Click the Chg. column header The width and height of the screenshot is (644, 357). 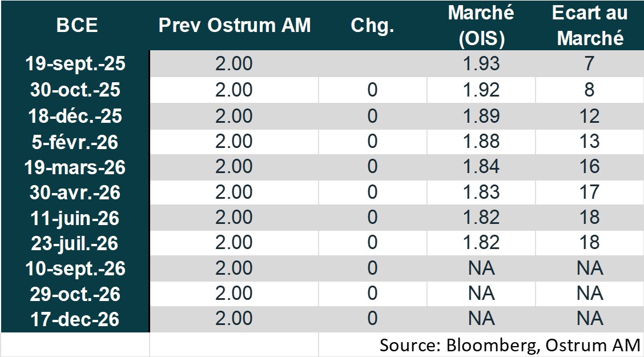point(372,26)
